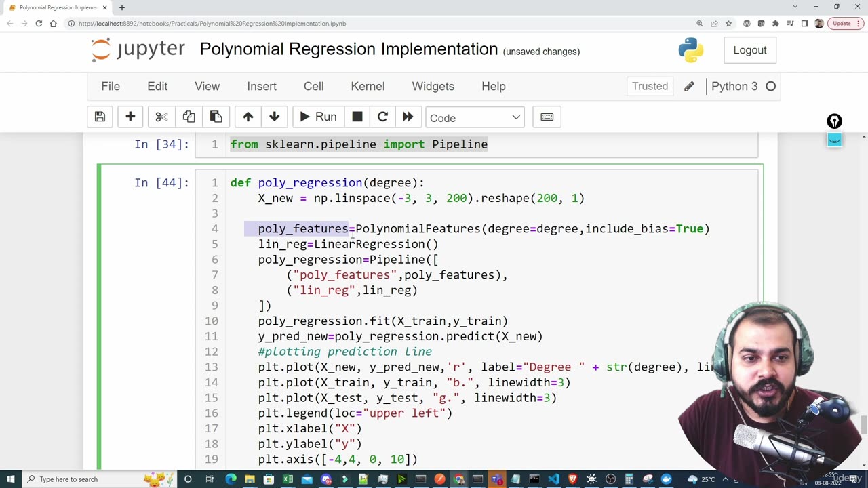Open the Chrome profile avatar
The image size is (868, 488).
pyautogui.click(x=818, y=23)
